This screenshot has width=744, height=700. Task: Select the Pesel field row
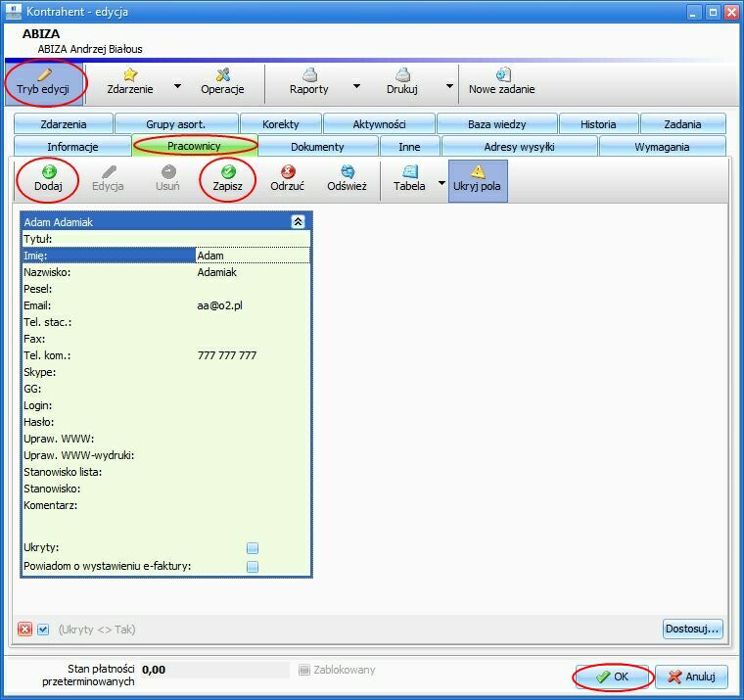point(166,289)
